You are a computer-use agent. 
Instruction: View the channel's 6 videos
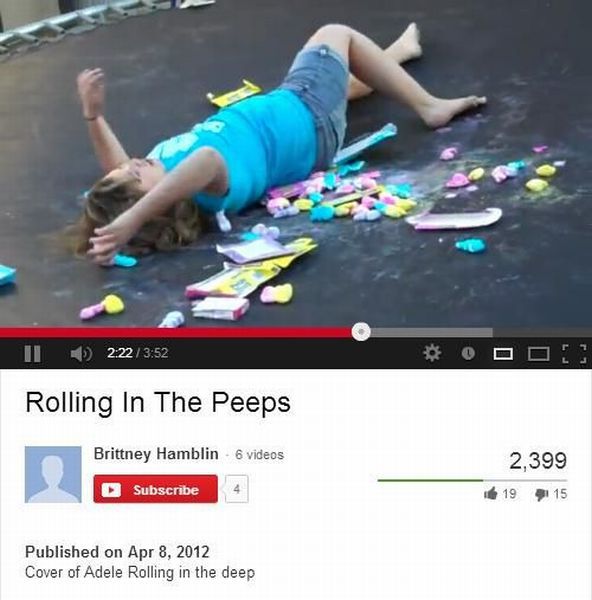(x=259, y=455)
